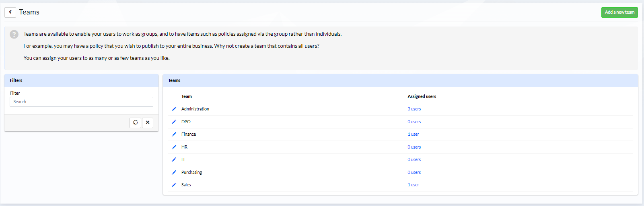Image resolution: width=644 pixels, height=206 pixels.
Task: Open Sales' 1 user link
Action: [413, 185]
